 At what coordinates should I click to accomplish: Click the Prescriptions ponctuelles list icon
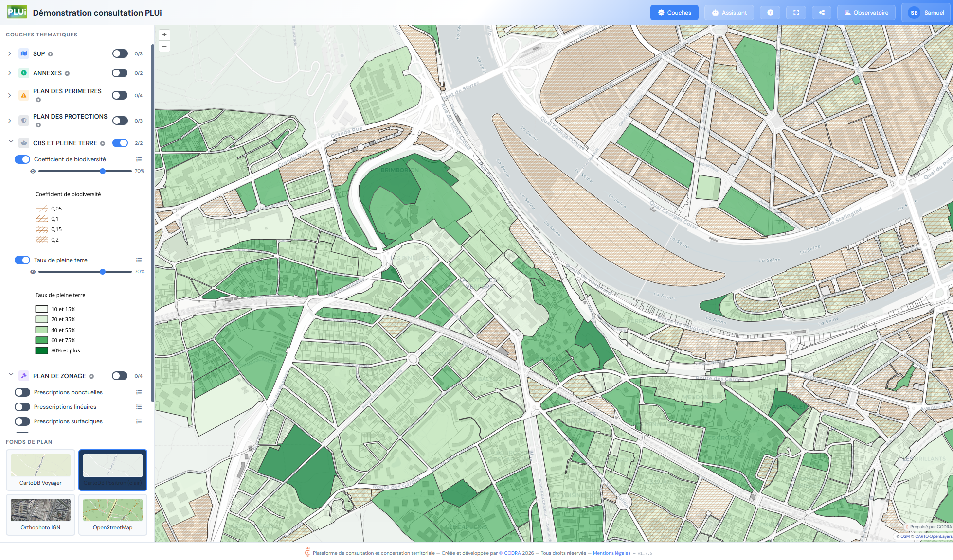[139, 392]
